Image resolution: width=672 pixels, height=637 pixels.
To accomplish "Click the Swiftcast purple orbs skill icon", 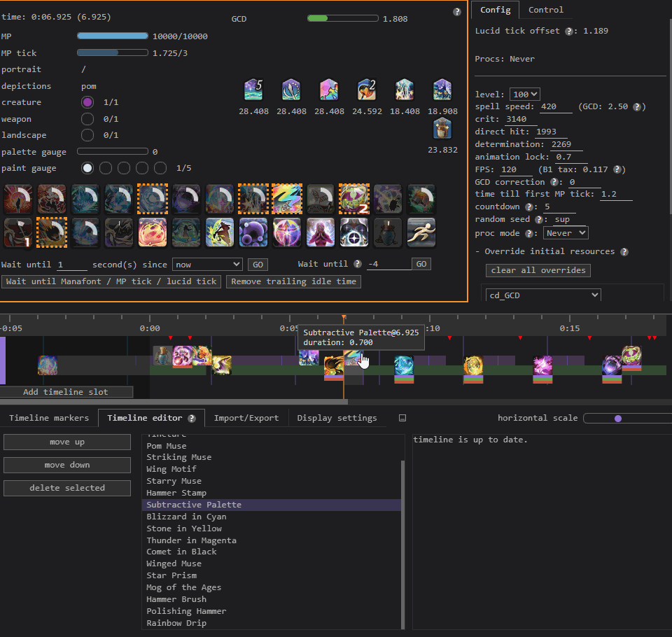I will pos(253,232).
